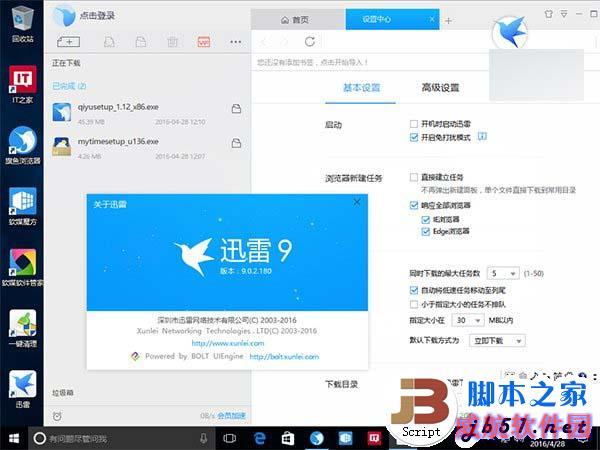The width and height of the screenshot is (600, 450).
Task: Open 一键清理 desktop shortcut
Action: point(23,328)
